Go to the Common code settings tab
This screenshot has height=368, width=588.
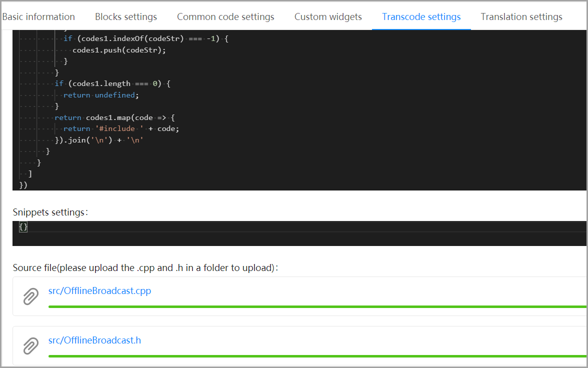coord(225,17)
